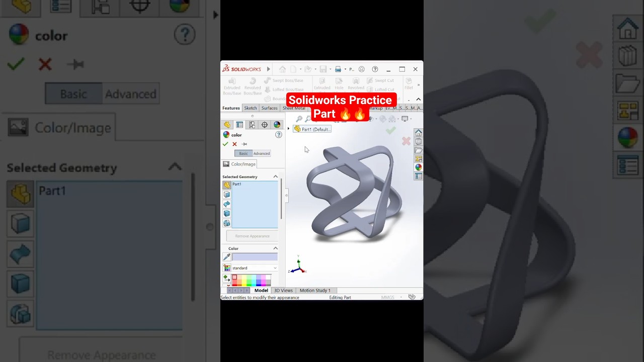
Task: Open the Features ribbon tab
Action: (x=231, y=108)
